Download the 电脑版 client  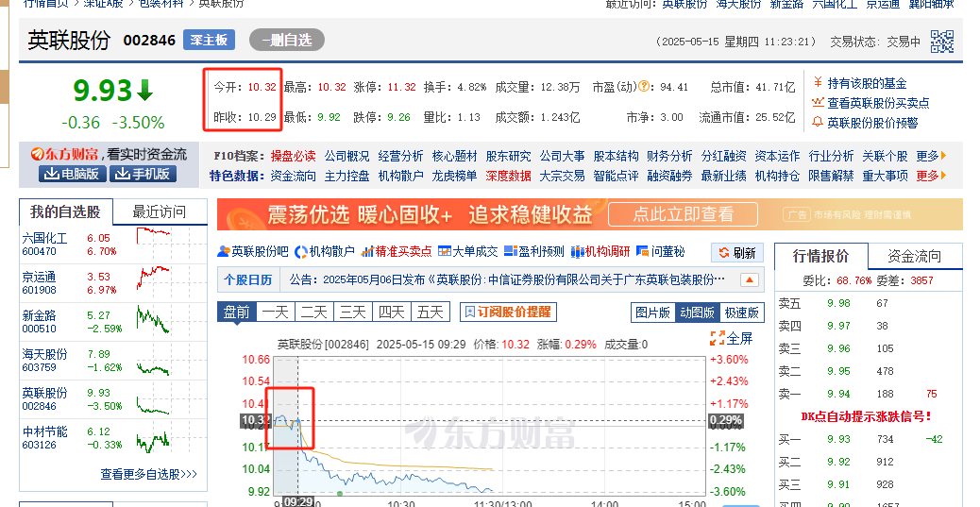[x=73, y=174]
